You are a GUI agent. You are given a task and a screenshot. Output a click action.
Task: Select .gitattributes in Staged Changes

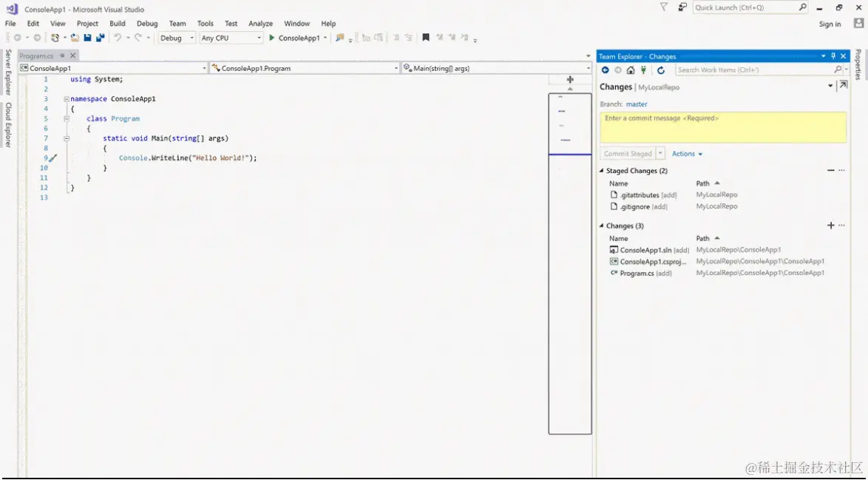(640, 195)
